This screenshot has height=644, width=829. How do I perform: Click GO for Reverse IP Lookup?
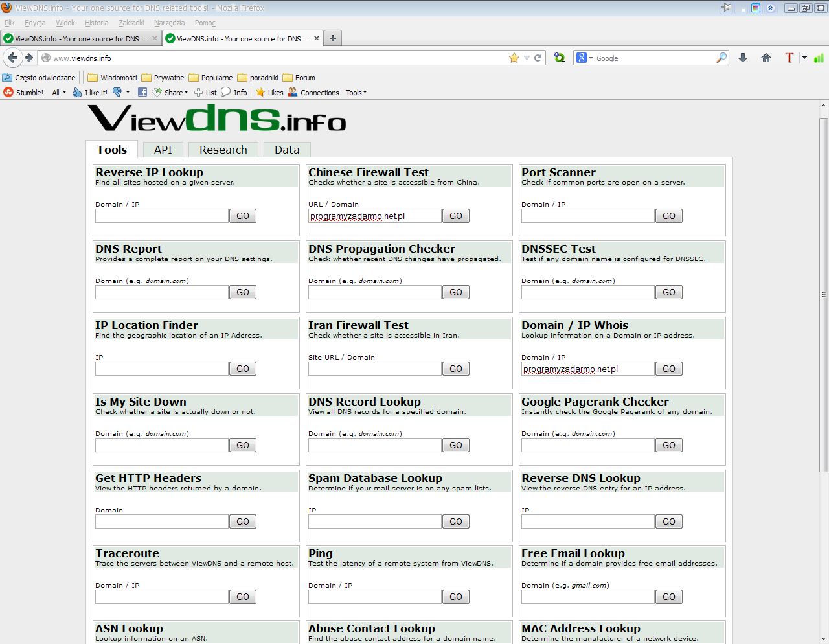coord(243,216)
